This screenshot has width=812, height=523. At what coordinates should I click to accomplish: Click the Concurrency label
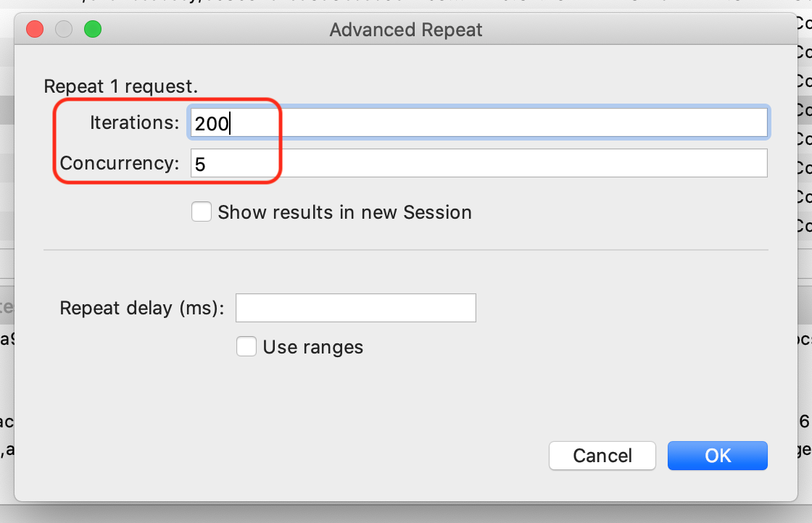120,164
